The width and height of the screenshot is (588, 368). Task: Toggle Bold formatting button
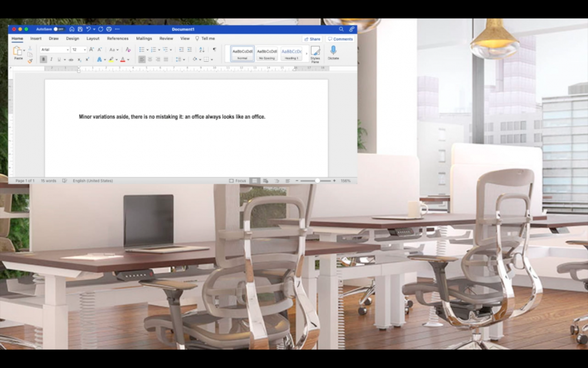(44, 59)
